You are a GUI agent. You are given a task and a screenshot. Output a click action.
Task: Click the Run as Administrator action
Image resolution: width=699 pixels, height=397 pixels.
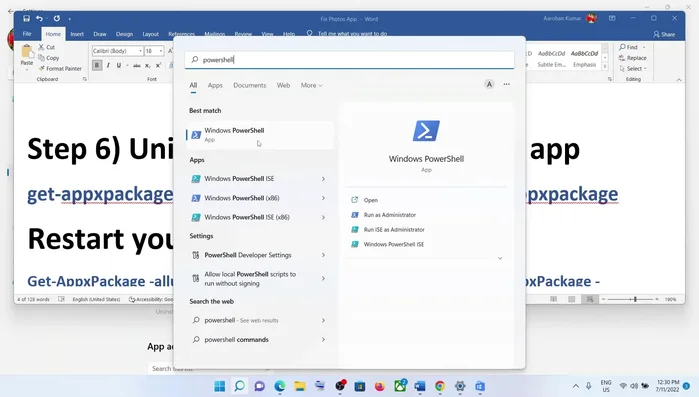coord(390,215)
